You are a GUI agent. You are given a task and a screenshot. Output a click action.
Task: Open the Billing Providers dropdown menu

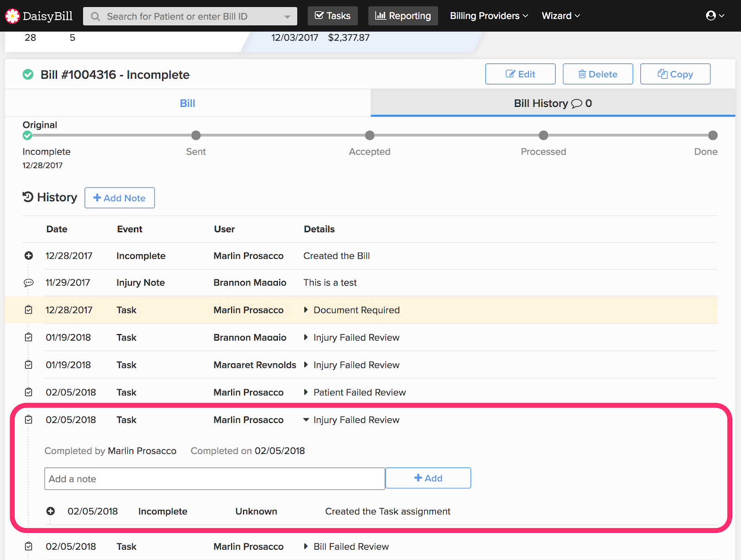pos(489,16)
